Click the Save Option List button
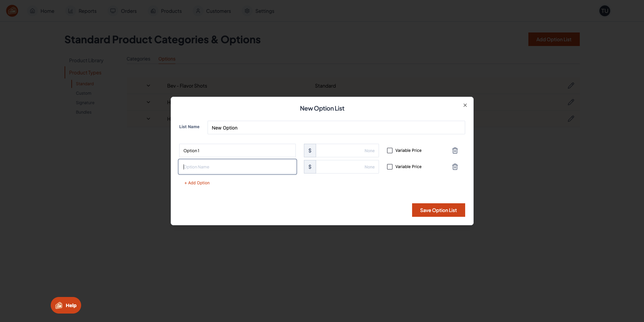This screenshot has height=322, width=644. [x=438, y=210]
